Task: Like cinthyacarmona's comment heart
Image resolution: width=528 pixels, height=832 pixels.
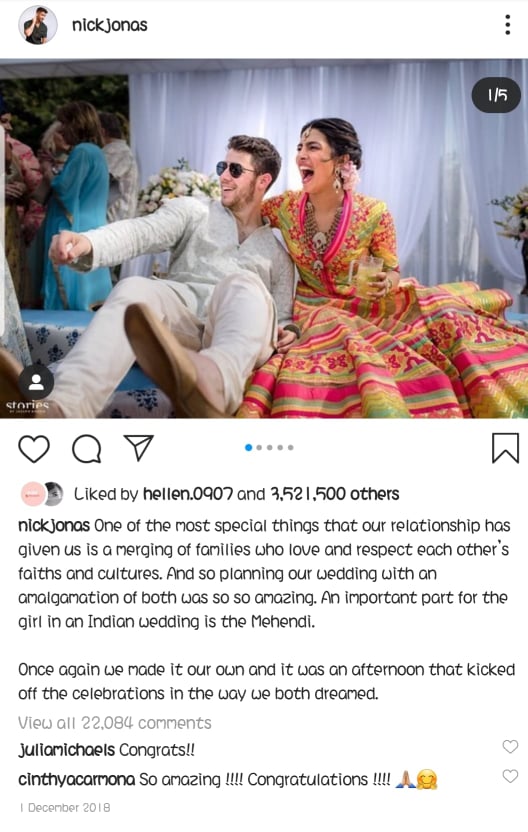Action: pyautogui.click(x=510, y=776)
